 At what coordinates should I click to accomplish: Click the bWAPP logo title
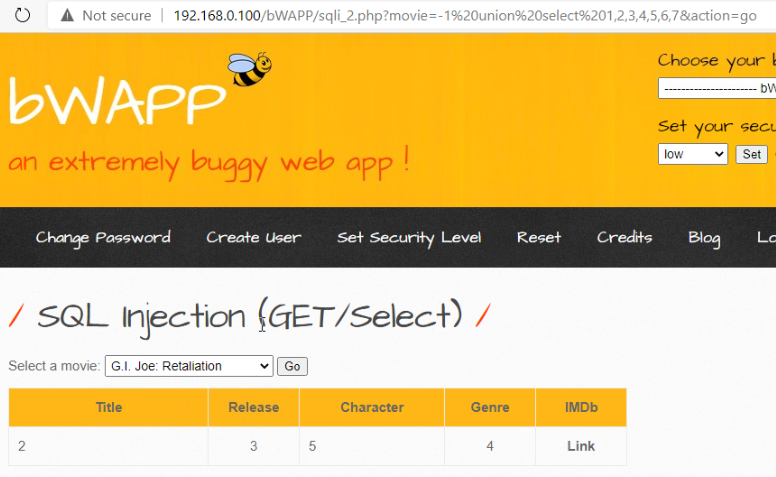[x=118, y=100]
